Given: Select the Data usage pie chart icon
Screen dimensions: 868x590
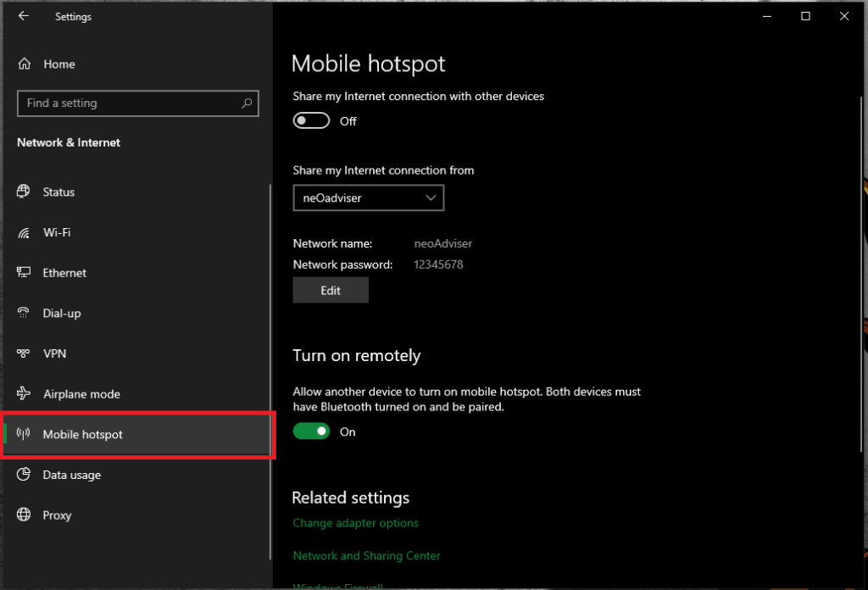Looking at the screenshot, I should click(x=23, y=475).
